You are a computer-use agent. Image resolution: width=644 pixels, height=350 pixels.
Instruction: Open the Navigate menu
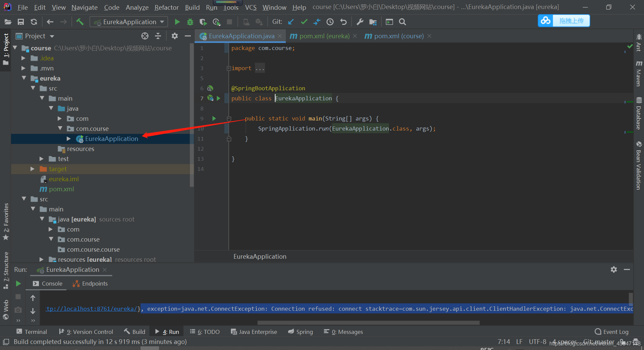click(84, 7)
